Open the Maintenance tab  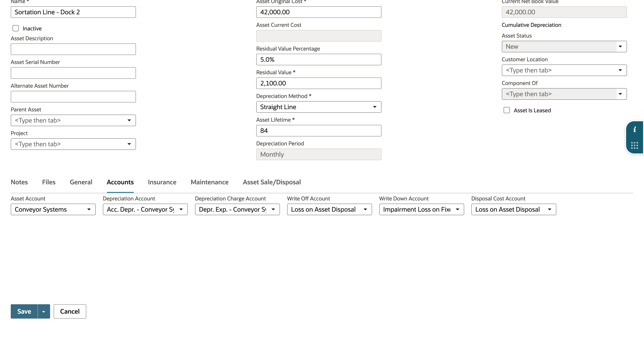pyautogui.click(x=210, y=182)
